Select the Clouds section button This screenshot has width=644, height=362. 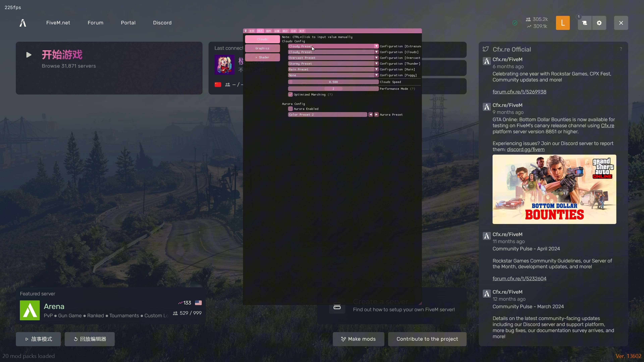pos(262,39)
